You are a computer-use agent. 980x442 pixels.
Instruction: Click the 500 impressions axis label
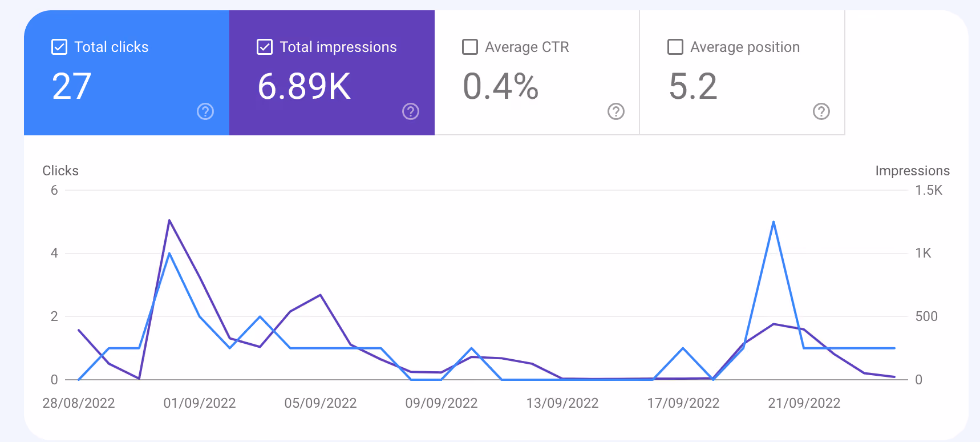(x=926, y=316)
